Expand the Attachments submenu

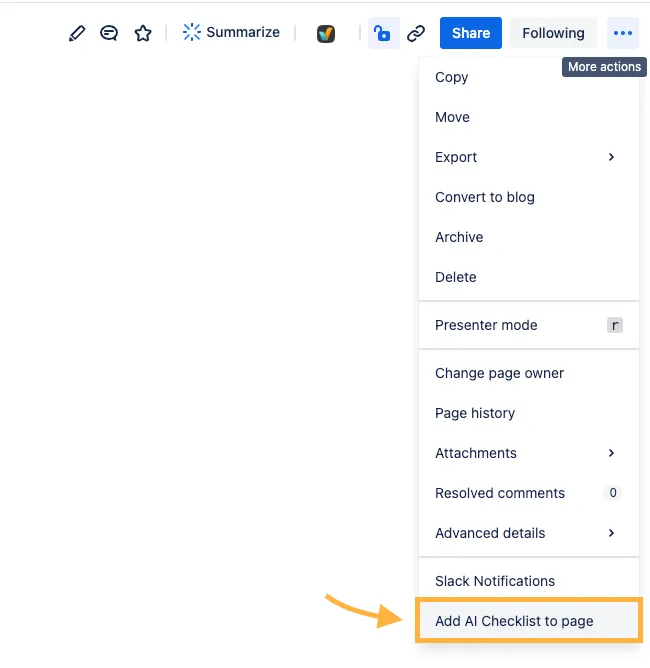(x=528, y=453)
